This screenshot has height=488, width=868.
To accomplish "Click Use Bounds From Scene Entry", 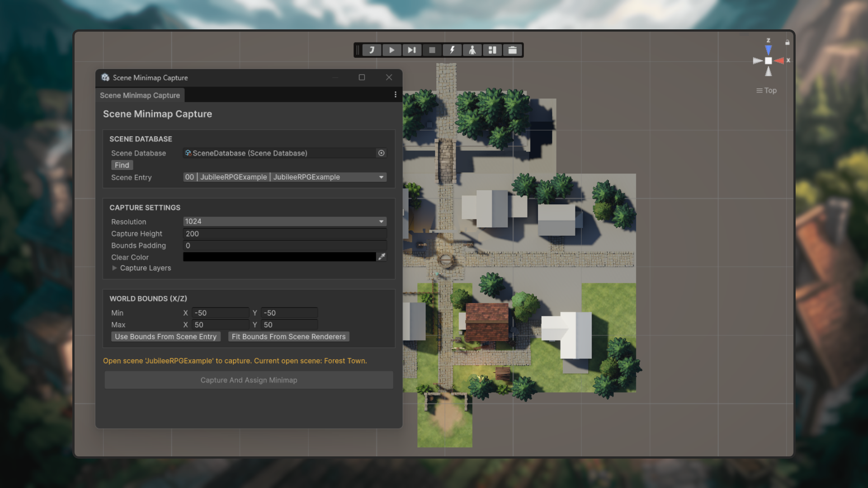I will coord(165,337).
